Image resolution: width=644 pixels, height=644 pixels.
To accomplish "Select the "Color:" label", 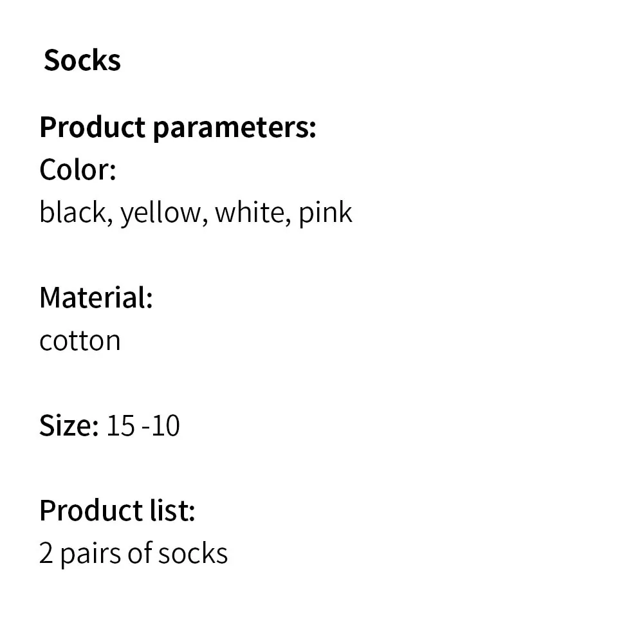I will coord(77,170).
